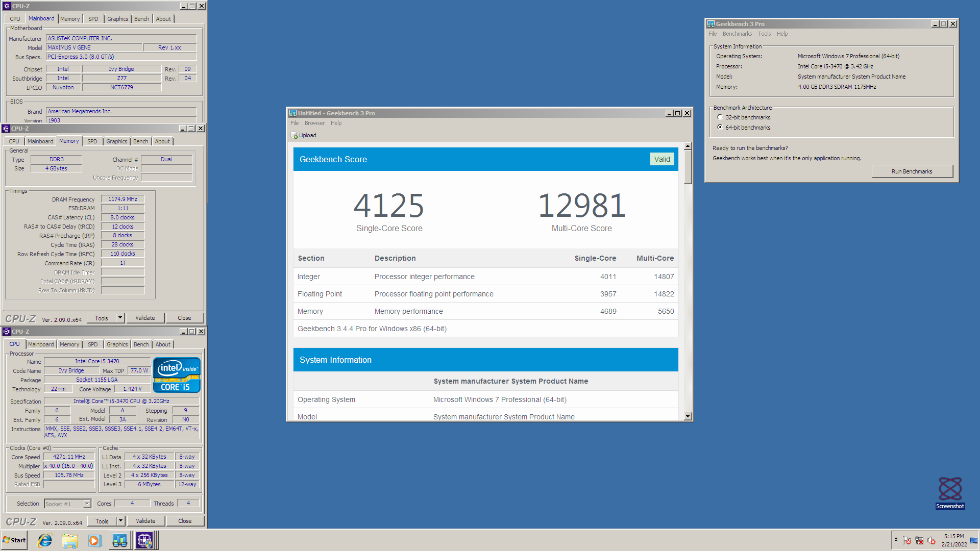
Task: Click the Core Speed 4271.11 MHz field
Action: (x=69, y=457)
